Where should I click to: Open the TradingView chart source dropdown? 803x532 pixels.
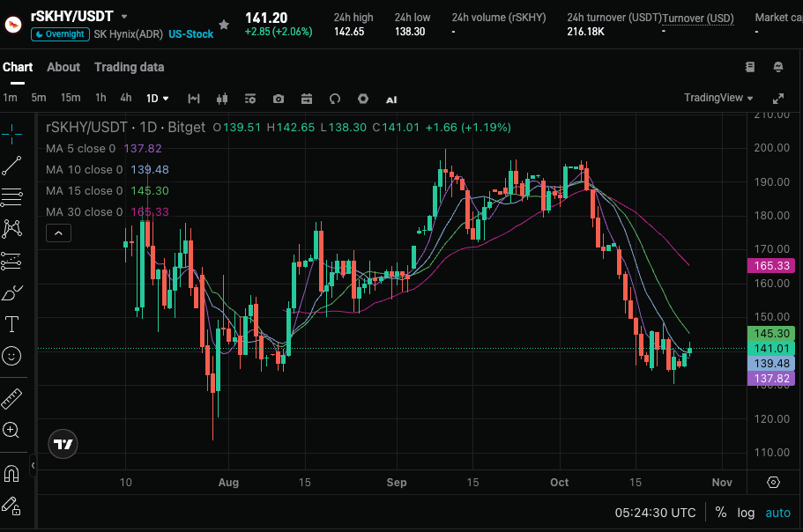718,98
